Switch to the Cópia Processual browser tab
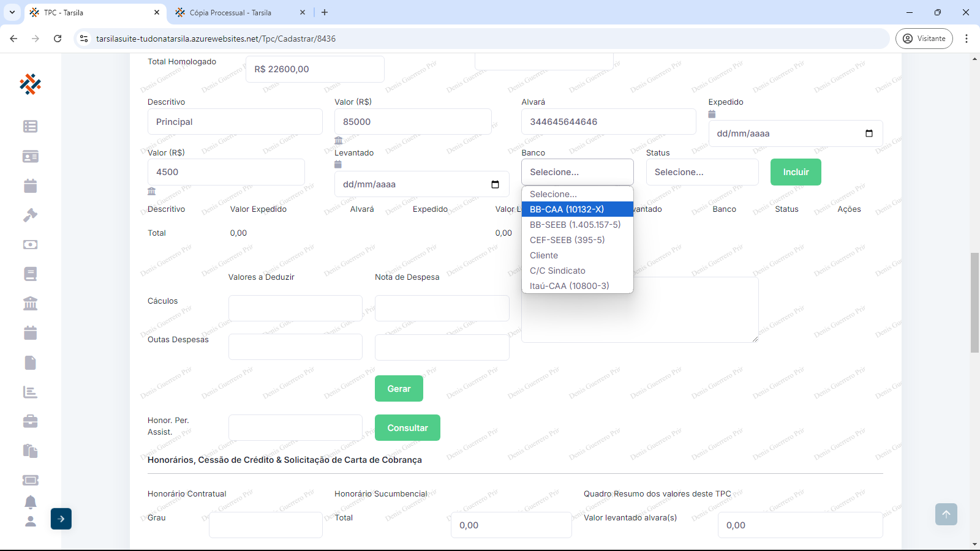 [230, 12]
